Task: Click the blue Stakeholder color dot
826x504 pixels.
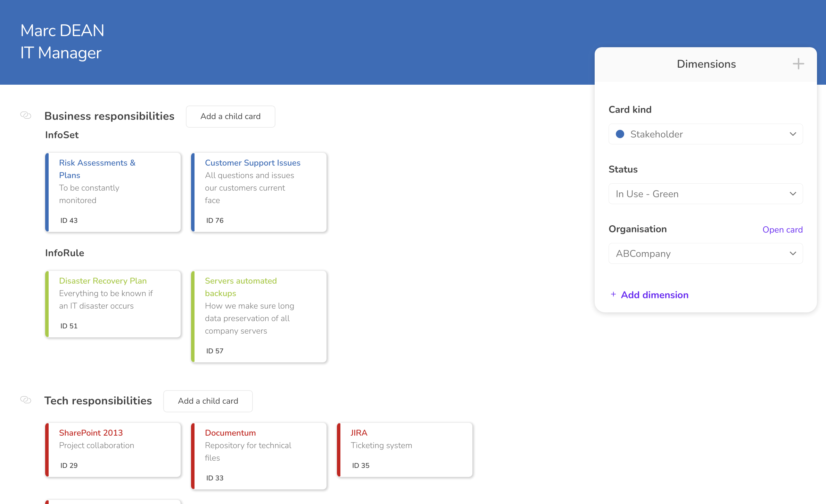Action: [x=620, y=134]
